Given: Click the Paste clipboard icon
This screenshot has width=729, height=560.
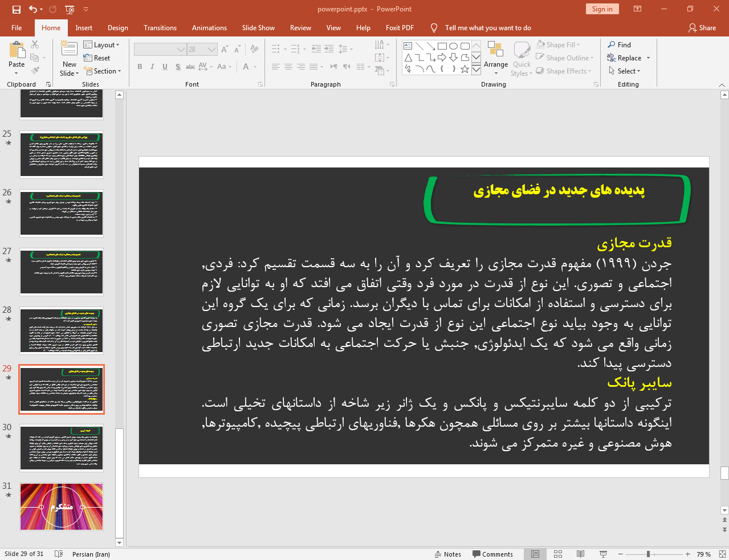Looking at the screenshot, I should pos(17,50).
